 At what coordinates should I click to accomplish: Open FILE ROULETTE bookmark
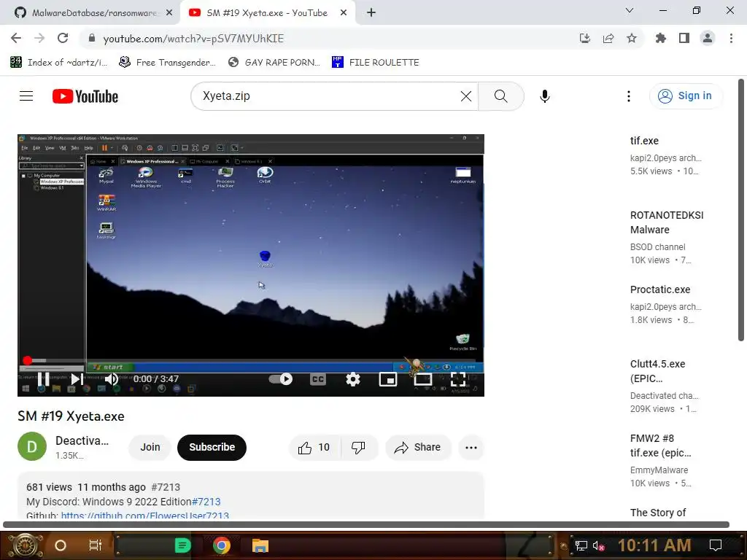(x=376, y=63)
